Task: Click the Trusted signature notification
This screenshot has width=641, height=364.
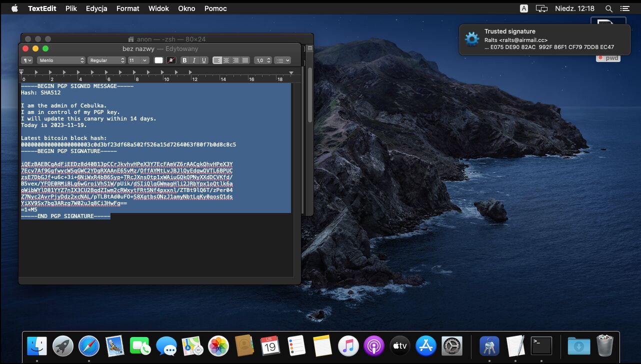Action: (x=544, y=39)
